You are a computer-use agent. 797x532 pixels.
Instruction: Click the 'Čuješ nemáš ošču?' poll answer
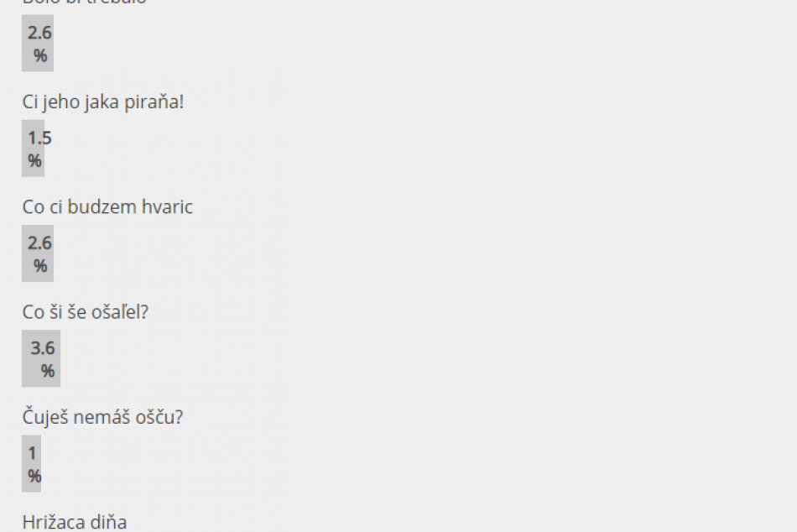point(102,417)
